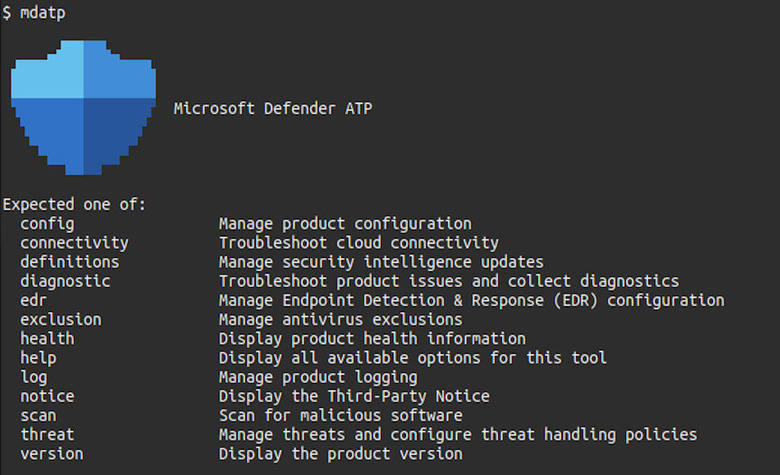780x475 pixels.
Task: Click the 'help' command name
Action: click(38, 358)
